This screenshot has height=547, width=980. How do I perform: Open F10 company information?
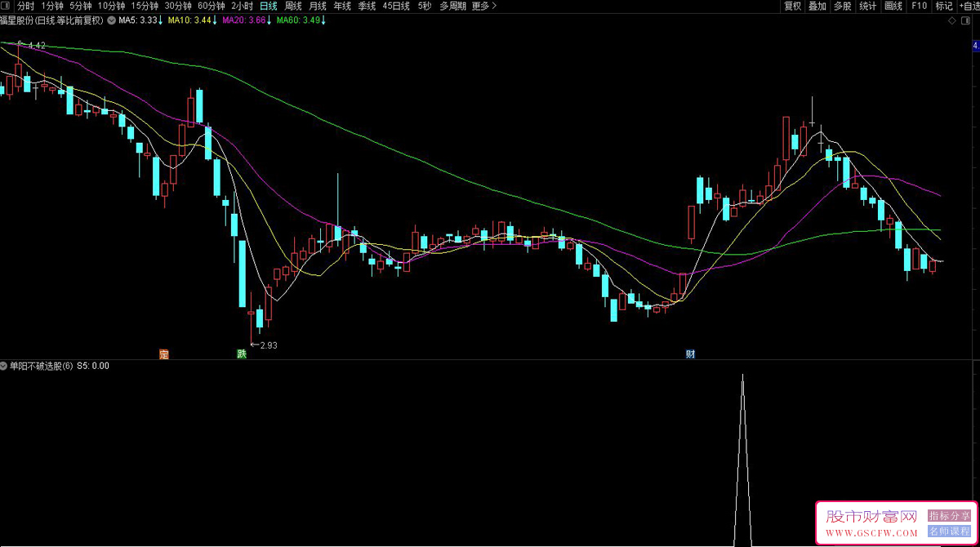(920, 6)
